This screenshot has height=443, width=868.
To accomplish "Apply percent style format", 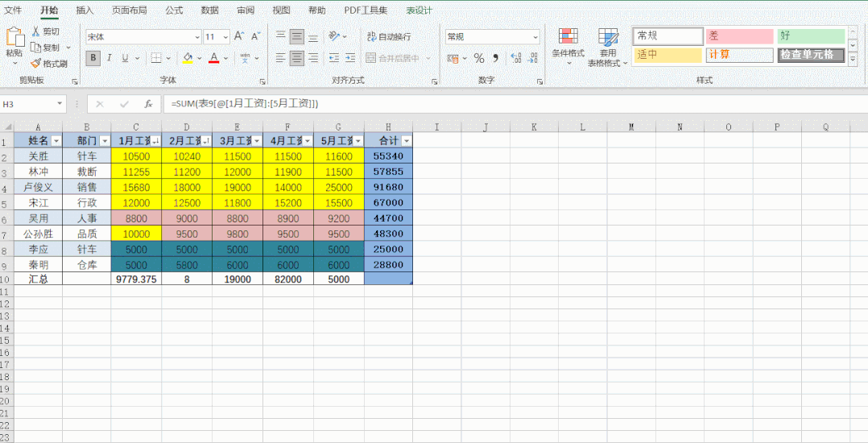I will tap(479, 58).
